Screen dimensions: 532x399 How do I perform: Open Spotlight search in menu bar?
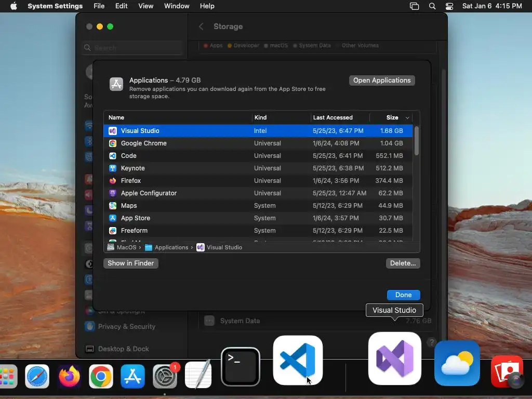[432, 6]
